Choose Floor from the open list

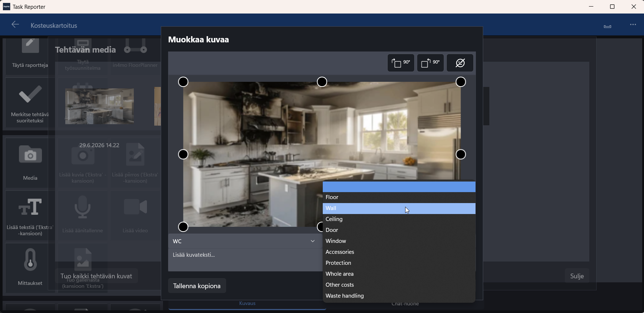click(x=399, y=197)
